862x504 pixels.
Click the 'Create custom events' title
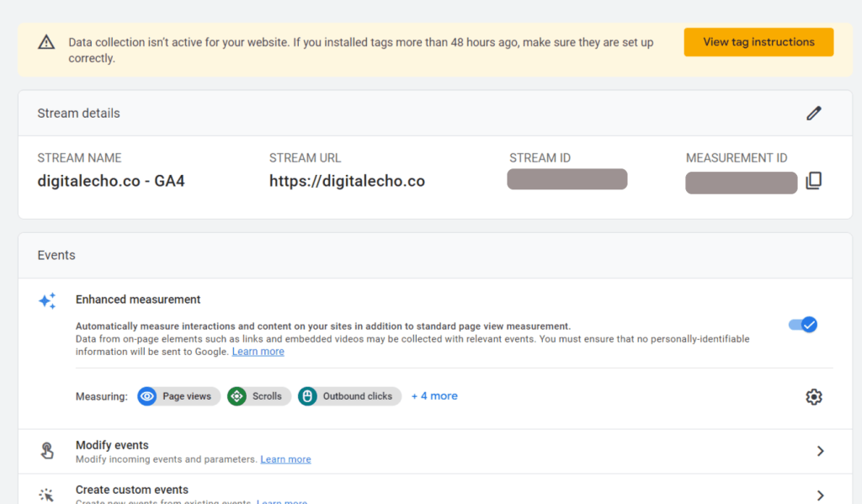[132, 490]
